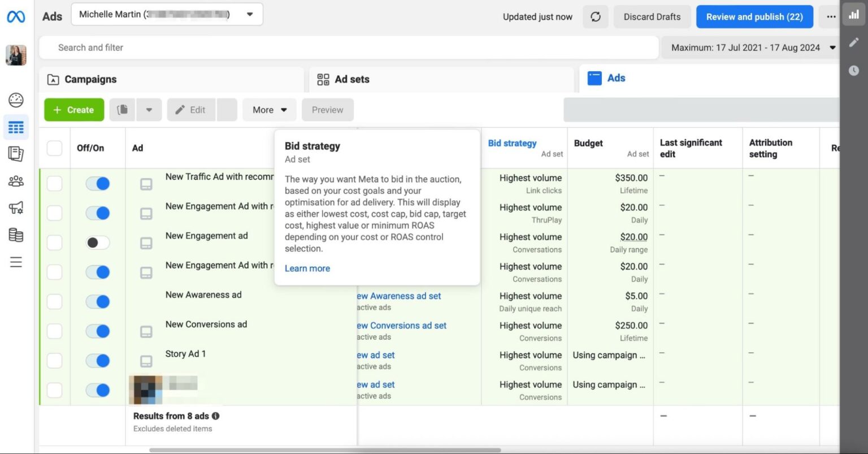The width and height of the screenshot is (868, 454).
Task: Open the history clock icon on right rail
Action: 854,70
